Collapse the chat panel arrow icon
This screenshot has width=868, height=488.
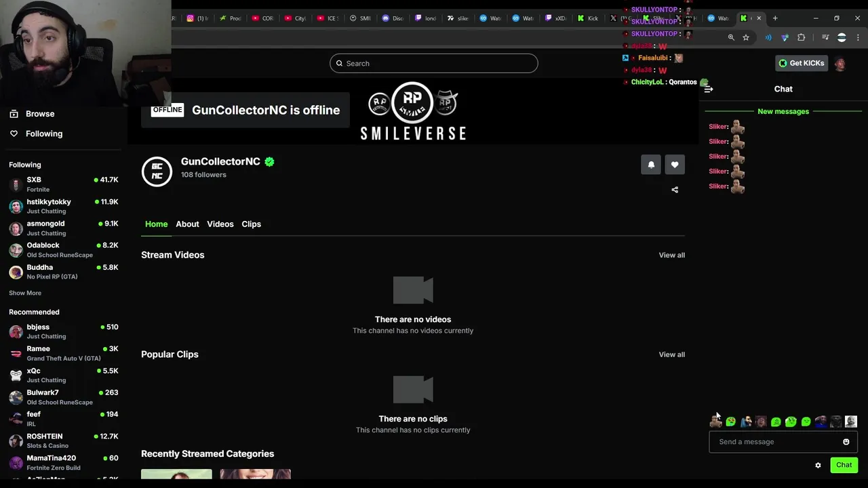709,89
